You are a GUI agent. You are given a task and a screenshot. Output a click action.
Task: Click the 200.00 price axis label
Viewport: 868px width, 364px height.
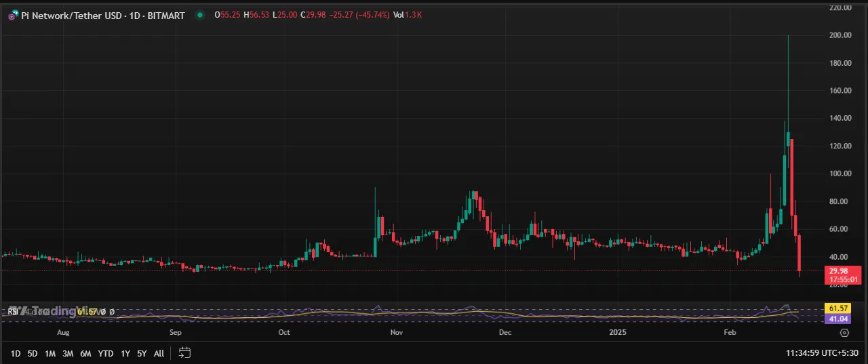coord(841,35)
